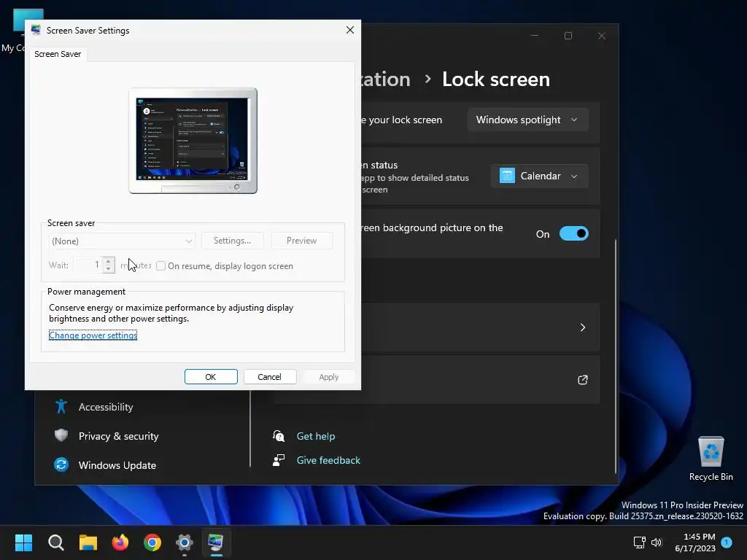Show the clock and calendar flyout

pyautogui.click(x=695, y=542)
